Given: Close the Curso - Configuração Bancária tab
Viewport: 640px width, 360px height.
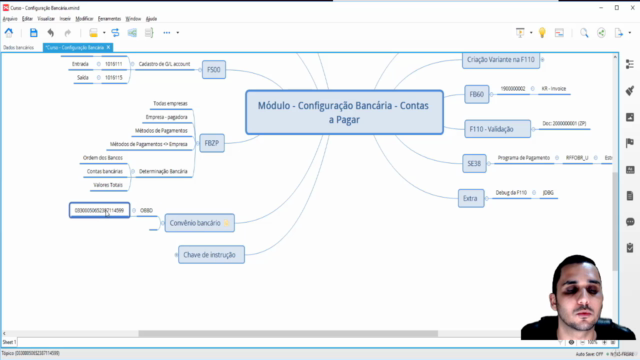Looking at the screenshot, I should coord(108,47).
